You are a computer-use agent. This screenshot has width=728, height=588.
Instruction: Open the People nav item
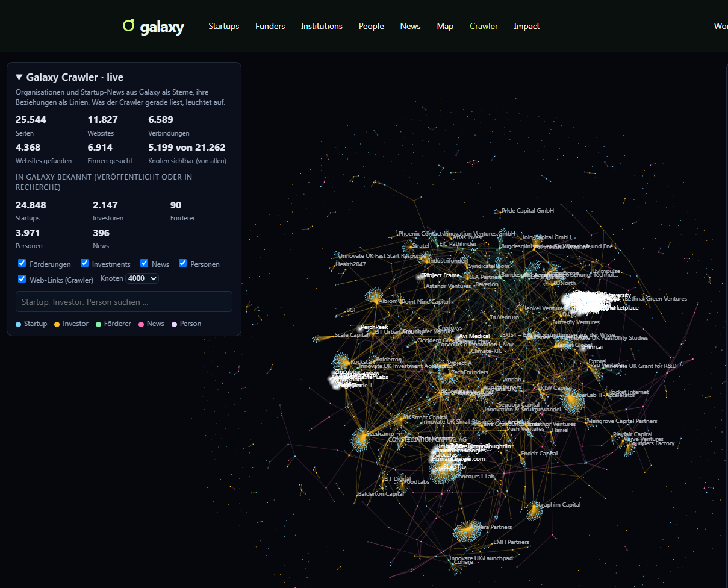[x=372, y=26]
